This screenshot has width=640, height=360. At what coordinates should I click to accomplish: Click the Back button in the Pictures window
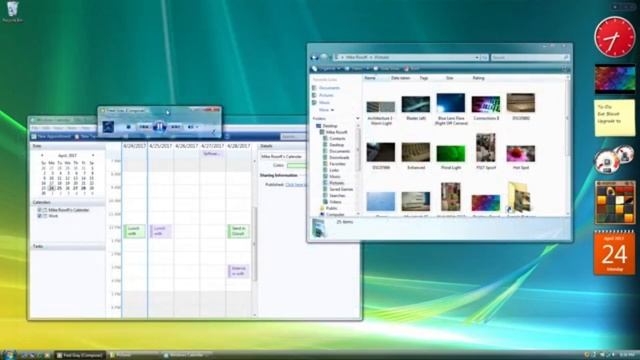click(x=314, y=57)
